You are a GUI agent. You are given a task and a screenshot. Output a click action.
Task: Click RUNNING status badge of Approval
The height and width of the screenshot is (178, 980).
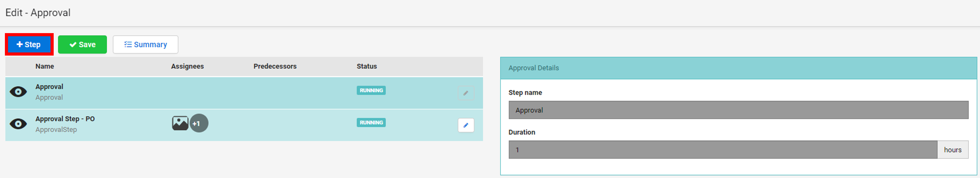[x=371, y=90]
